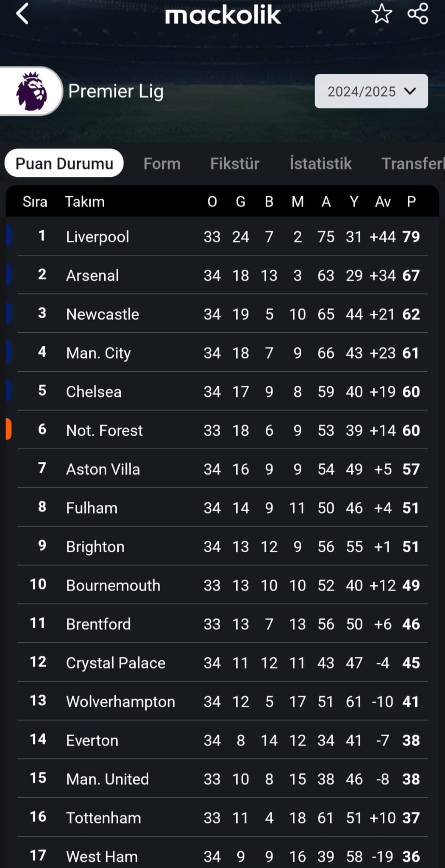Screen dimensions: 445x868
Task: Tap the Takım column header
Action: 85,202
